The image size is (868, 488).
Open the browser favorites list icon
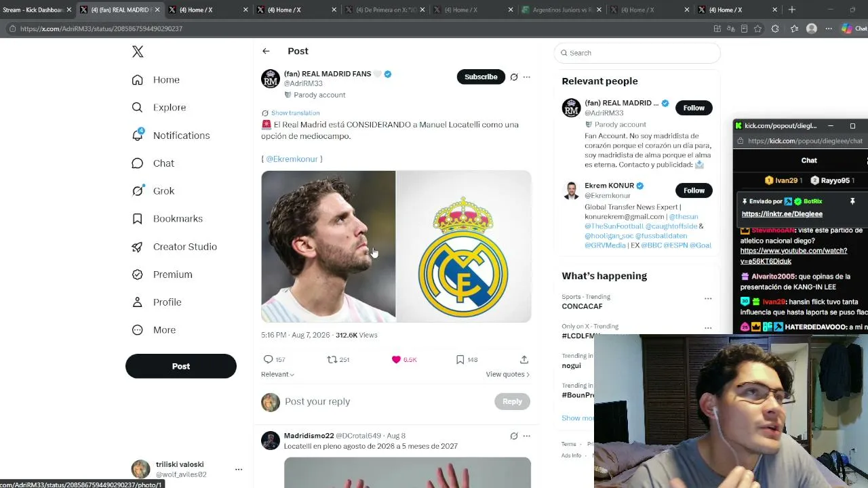[794, 28]
